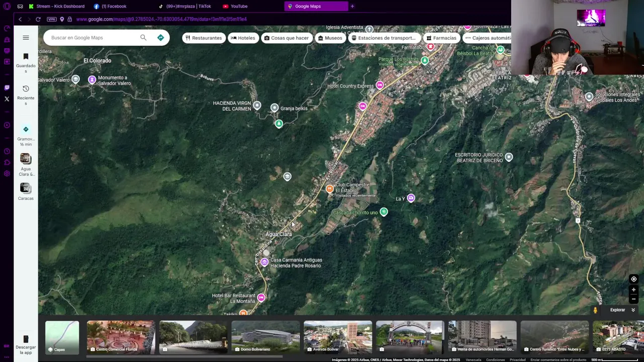Image resolution: width=644 pixels, height=362 pixels.
Task: Click Club Campestre El Establo marker
Action: [x=330, y=189]
